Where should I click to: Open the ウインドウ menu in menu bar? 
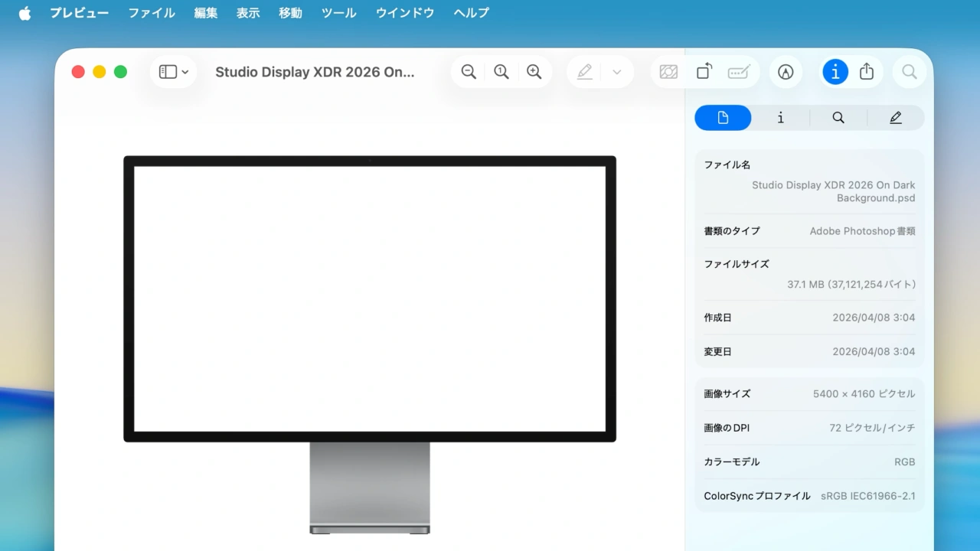pos(404,12)
